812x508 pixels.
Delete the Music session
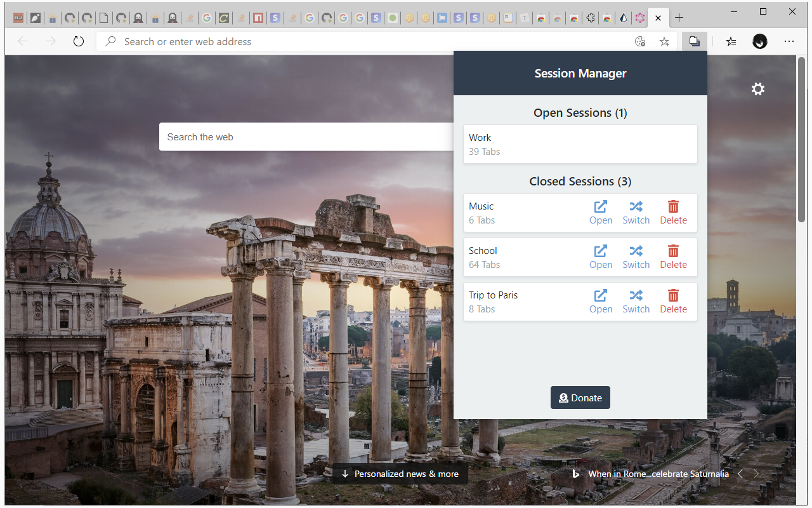pyautogui.click(x=673, y=213)
